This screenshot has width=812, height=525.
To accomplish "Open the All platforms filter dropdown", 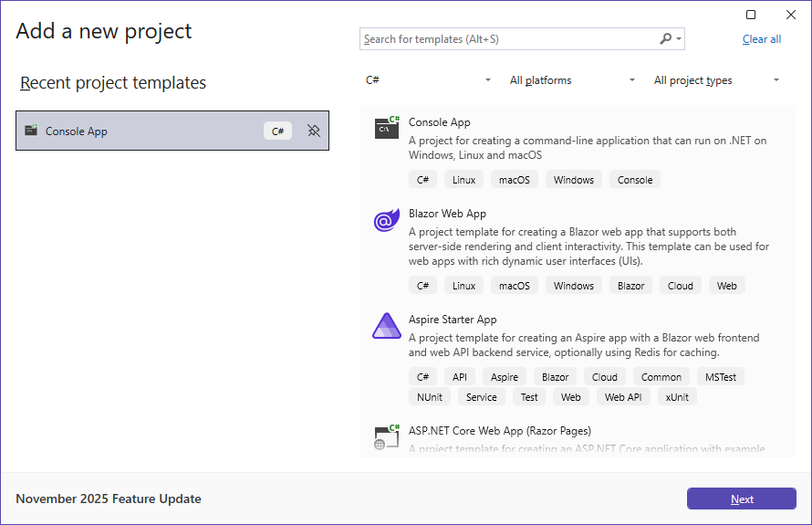I will pyautogui.click(x=572, y=79).
